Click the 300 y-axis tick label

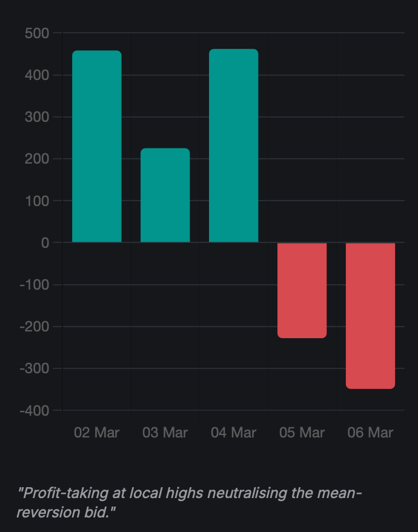tap(37, 117)
